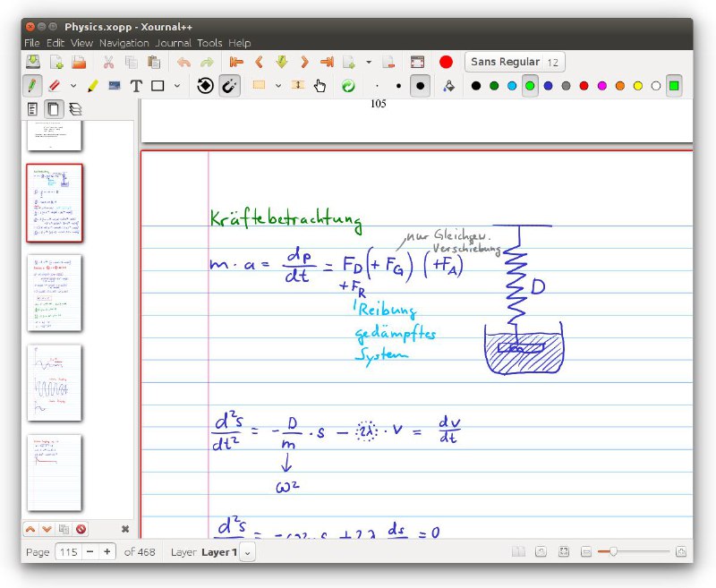
Task: Toggle the shape recognizer tool
Action: (x=206, y=85)
